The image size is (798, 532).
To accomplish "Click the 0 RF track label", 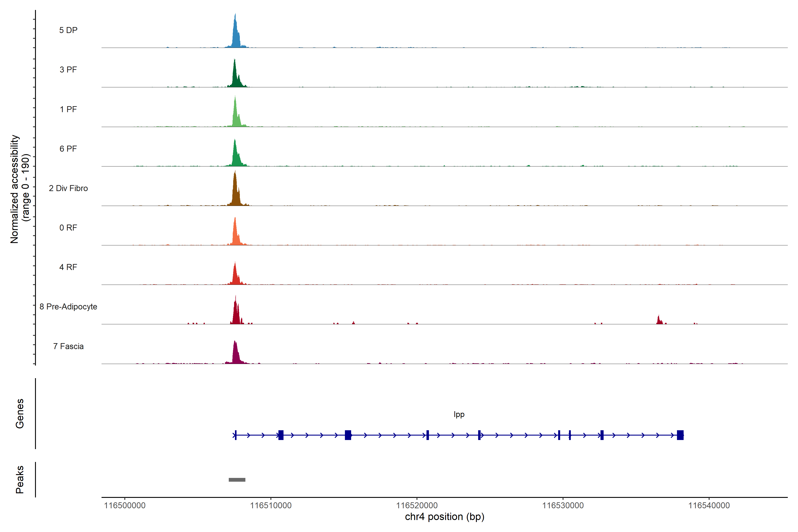I will pyautogui.click(x=68, y=228).
